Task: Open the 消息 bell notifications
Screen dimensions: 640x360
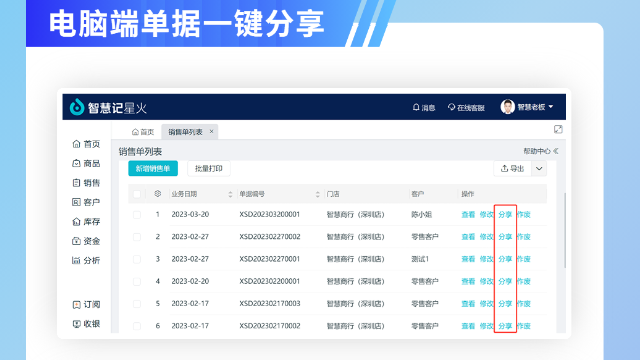Action: (x=424, y=107)
